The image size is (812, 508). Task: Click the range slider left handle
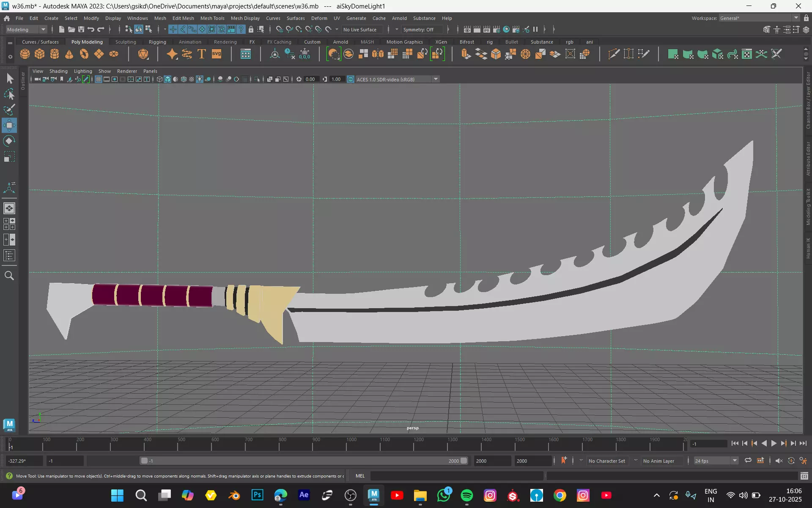click(x=144, y=461)
